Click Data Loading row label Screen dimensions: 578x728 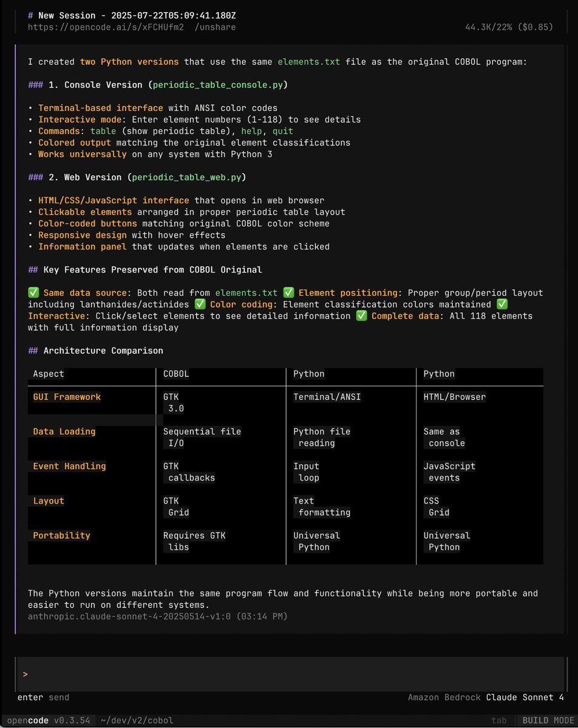point(64,431)
